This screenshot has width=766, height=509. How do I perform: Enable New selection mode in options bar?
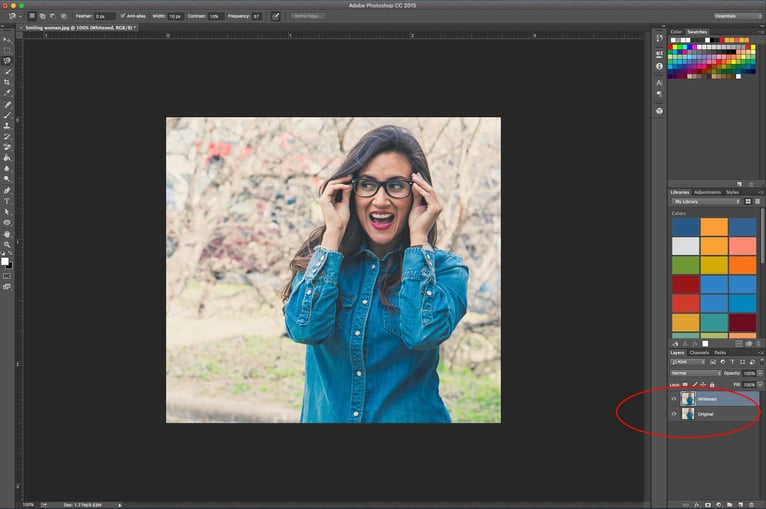32,16
